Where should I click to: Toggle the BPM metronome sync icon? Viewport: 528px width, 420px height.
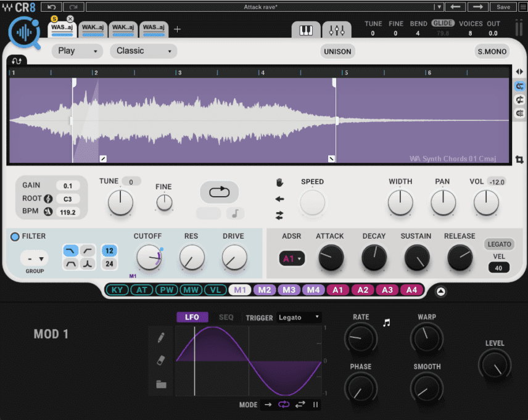coord(49,212)
